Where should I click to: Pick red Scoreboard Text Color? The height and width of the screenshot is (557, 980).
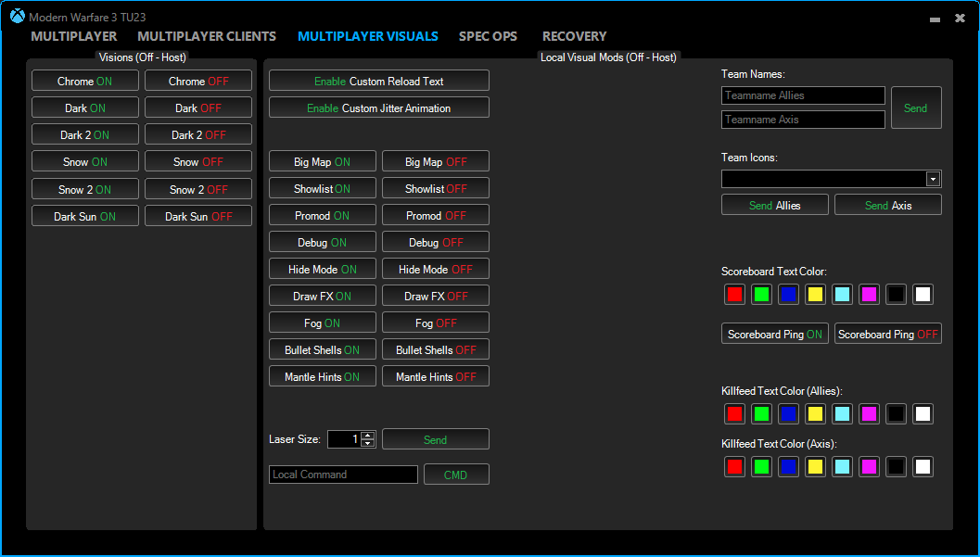click(735, 294)
